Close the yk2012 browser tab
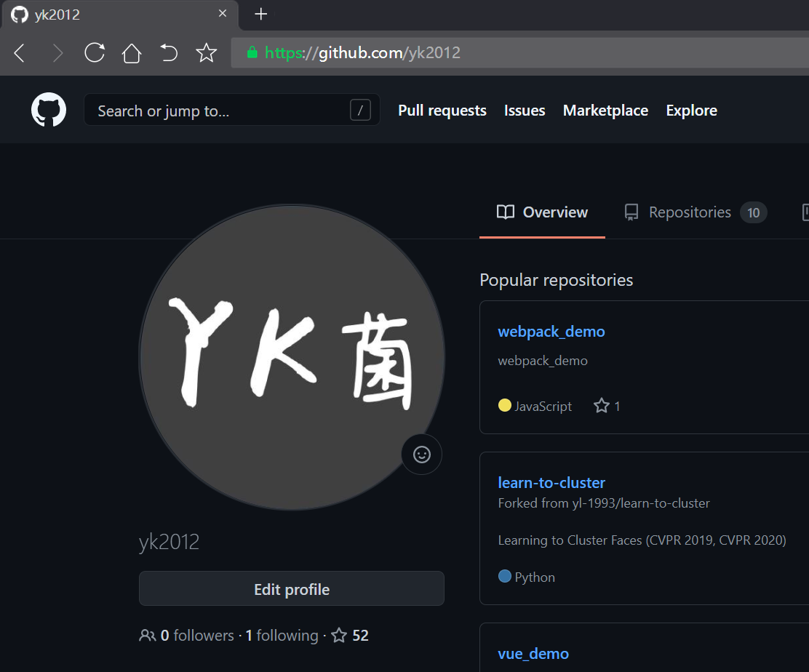 223,13
